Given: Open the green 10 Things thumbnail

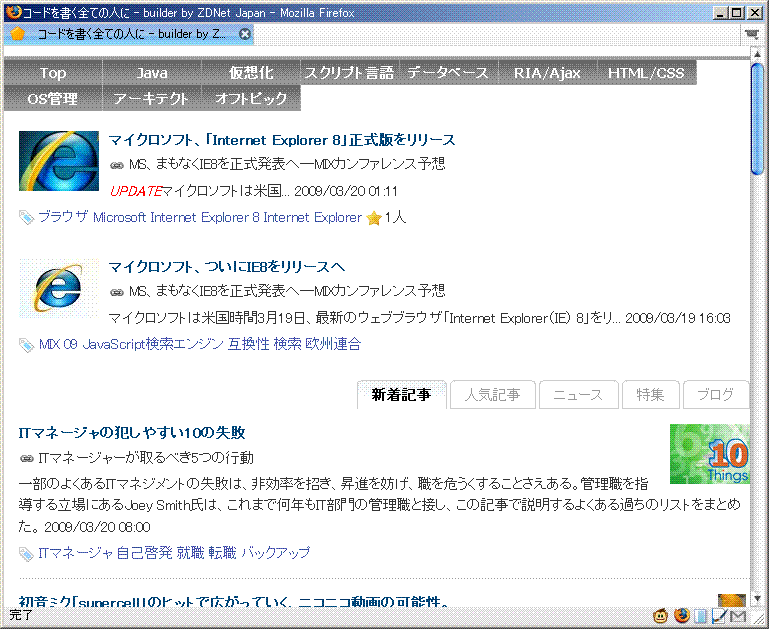Looking at the screenshot, I should [x=710, y=454].
